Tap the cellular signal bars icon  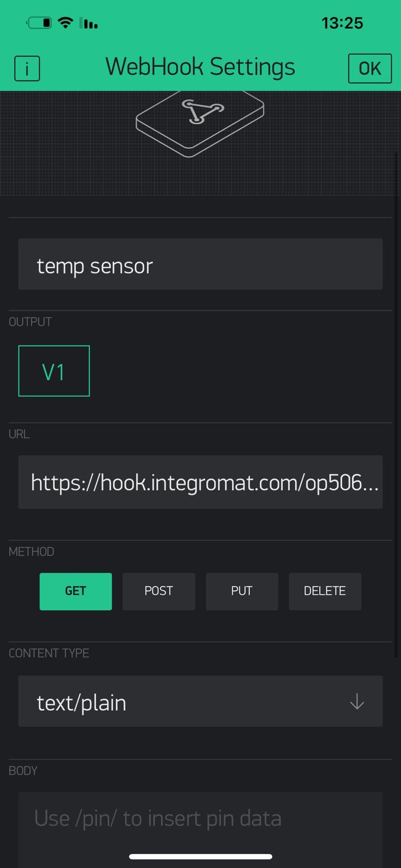[x=89, y=23]
